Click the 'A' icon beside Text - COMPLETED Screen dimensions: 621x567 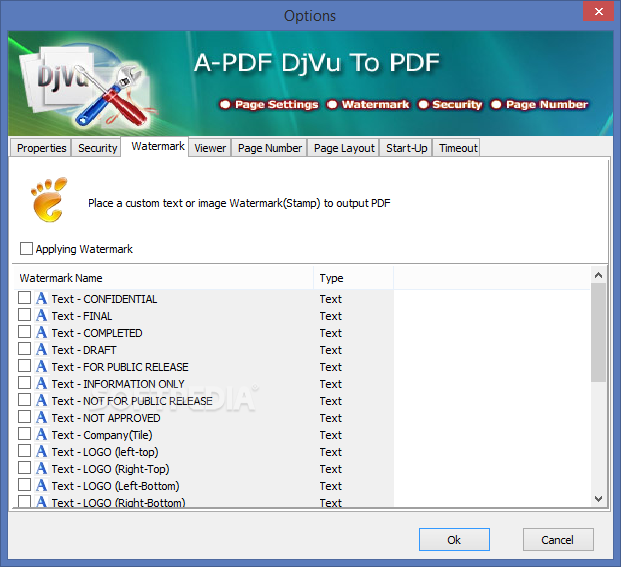[x=42, y=332]
